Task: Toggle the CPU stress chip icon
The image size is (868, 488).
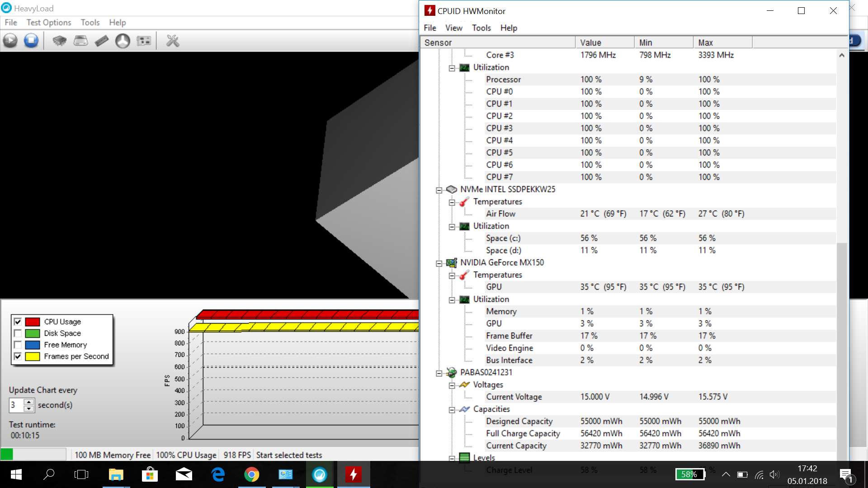Action: pyautogui.click(x=59, y=41)
